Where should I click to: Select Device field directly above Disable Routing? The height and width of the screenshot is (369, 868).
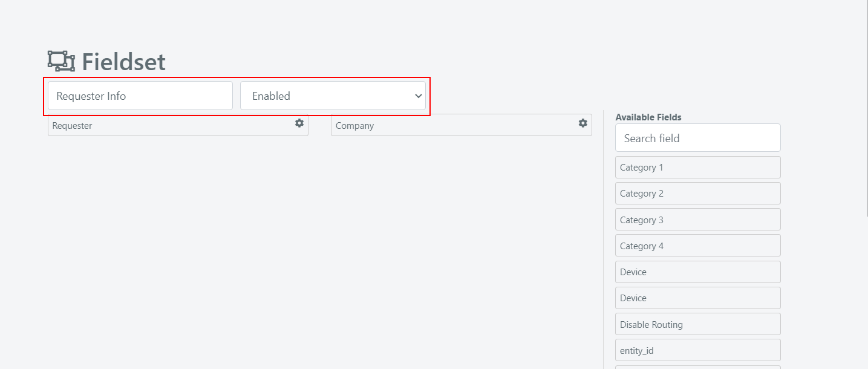698,298
